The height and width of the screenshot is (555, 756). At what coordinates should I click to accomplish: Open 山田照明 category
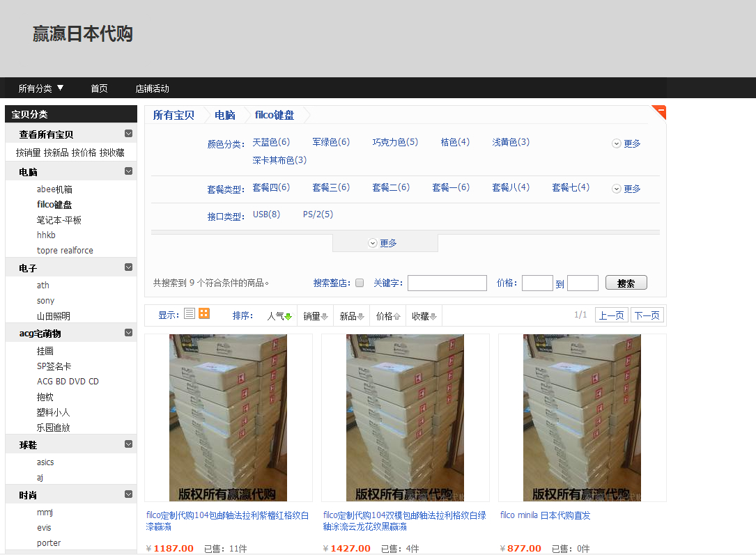pos(54,316)
